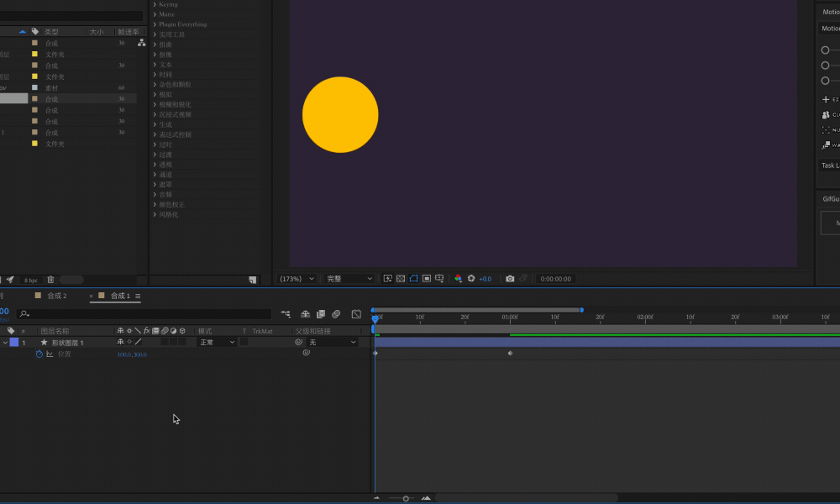Collapse the 形状图层 1 layer twirl arrow
The width and height of the screenshot is (840, 504).
[x=5, y=342]
